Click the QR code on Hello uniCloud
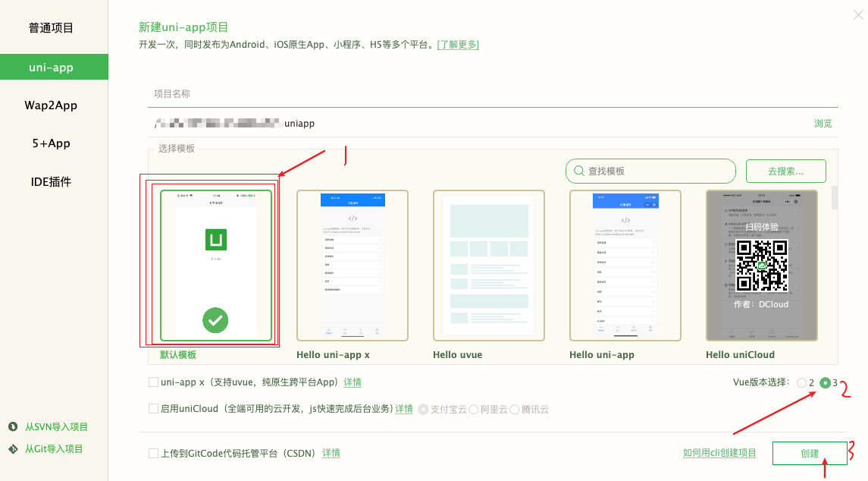The image size is (868, 481). point(762,266)
